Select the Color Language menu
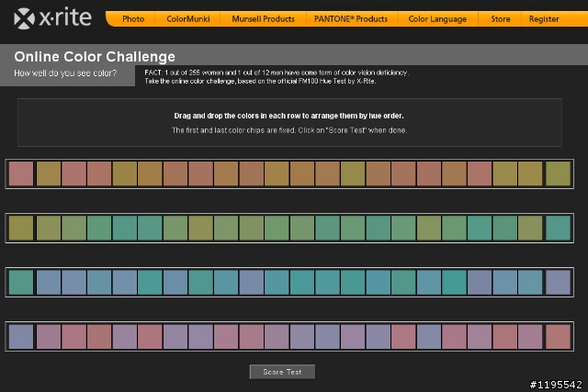 (x=437, y=19)
